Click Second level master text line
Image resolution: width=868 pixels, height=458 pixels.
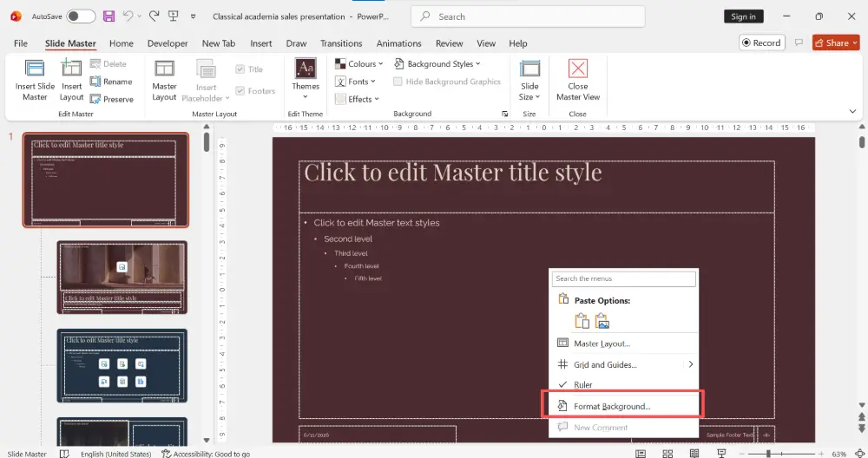click(348, 239)
